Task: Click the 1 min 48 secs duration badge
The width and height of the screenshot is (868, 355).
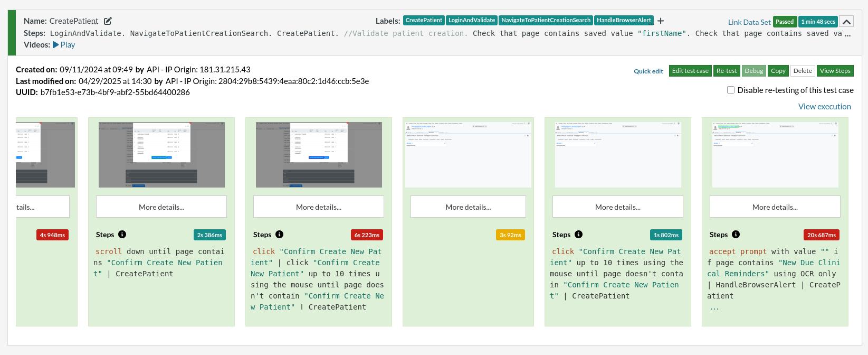Action: [x=818, y=22]
